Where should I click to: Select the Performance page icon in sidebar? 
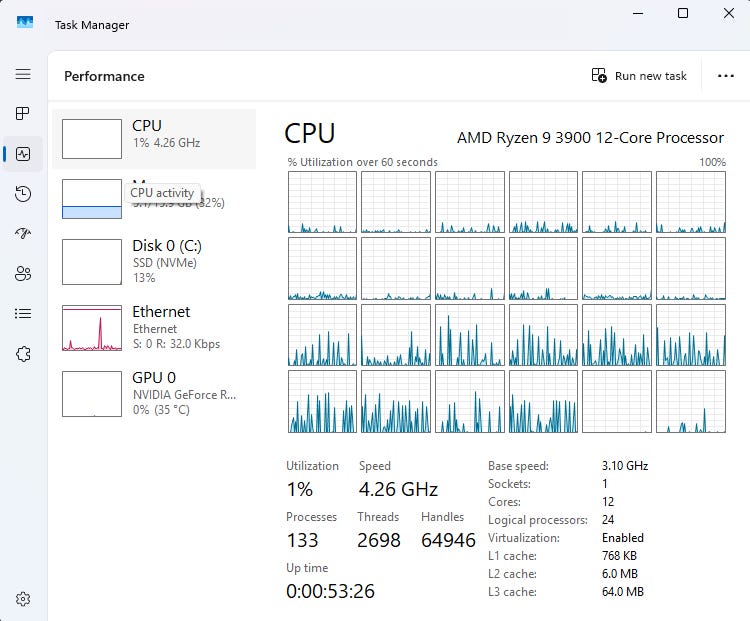click(23, 154)
